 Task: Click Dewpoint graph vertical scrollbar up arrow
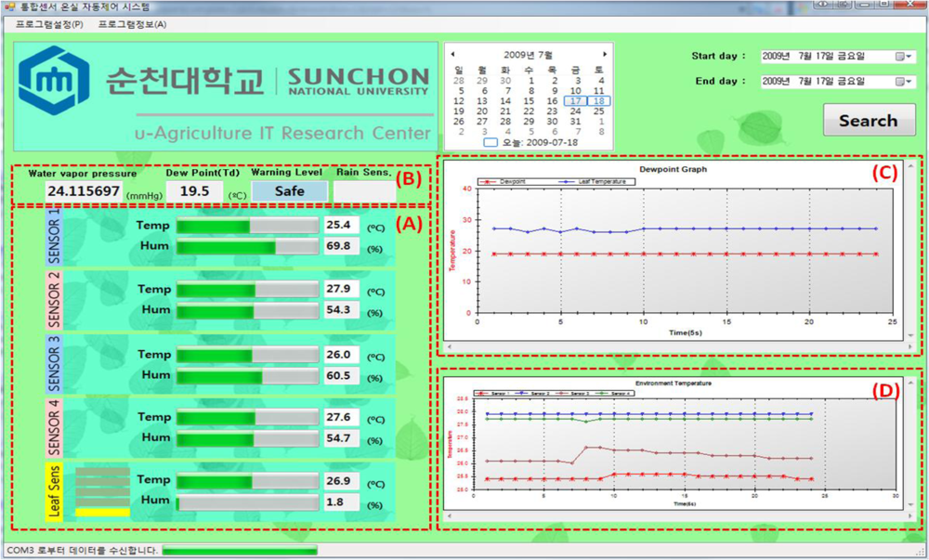[910, 167]
